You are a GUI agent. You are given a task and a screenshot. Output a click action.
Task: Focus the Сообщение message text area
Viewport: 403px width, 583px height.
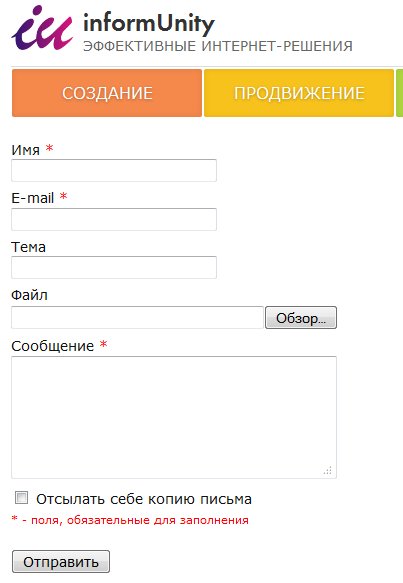174,417
